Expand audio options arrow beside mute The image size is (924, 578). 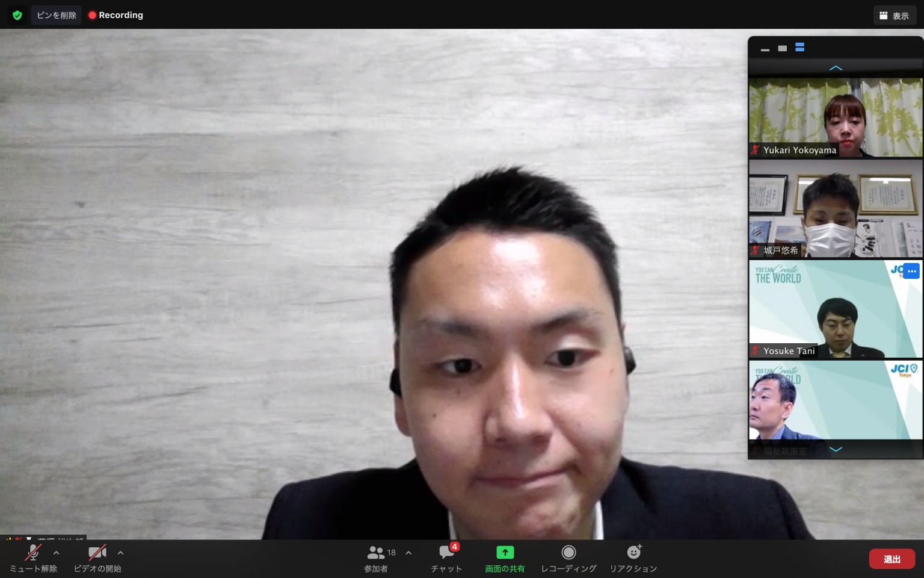57,553
